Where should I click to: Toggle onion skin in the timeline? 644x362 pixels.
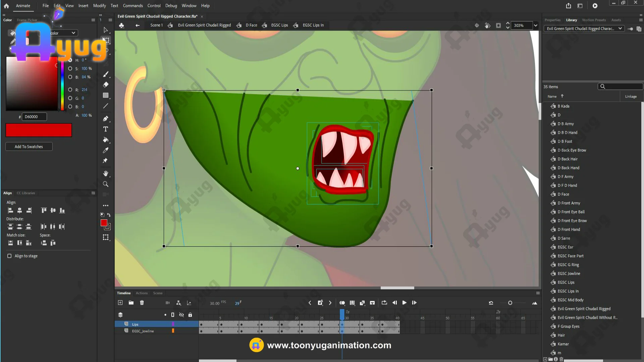coord(342,303)
